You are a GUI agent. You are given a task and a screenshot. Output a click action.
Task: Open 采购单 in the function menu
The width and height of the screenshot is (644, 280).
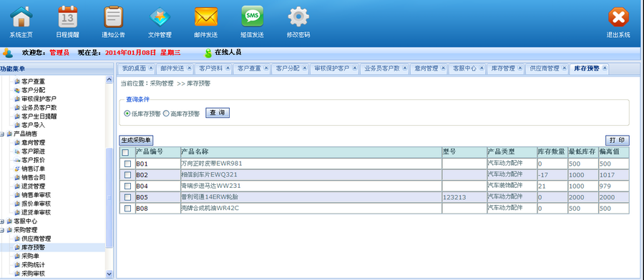coord(30,256)
